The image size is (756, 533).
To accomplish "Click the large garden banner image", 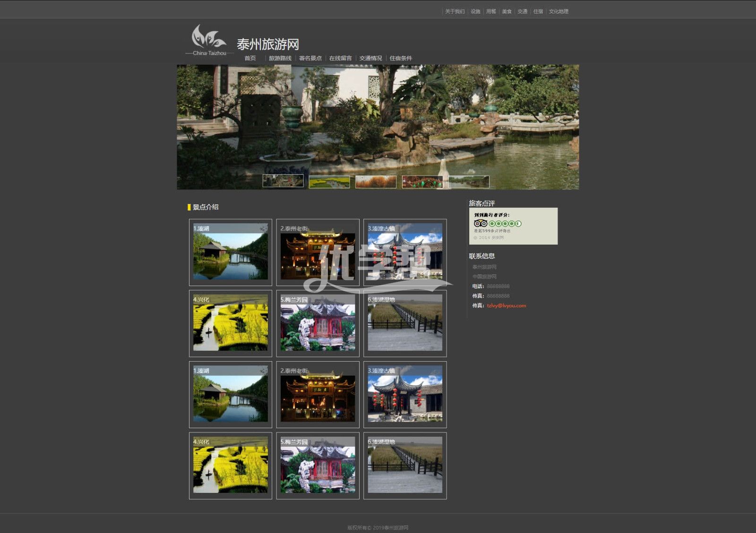I will 378,118.
